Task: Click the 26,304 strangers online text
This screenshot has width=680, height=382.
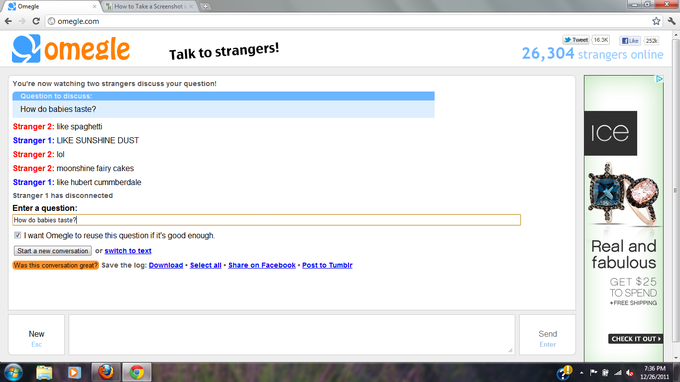Action: coord(592,54)
